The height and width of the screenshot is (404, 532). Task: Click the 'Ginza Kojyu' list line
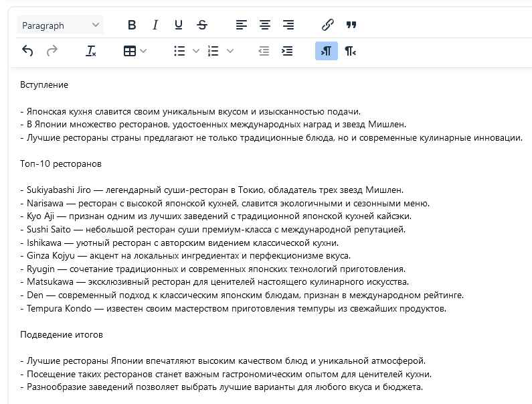pyautogui.click(x=185, y=255)
